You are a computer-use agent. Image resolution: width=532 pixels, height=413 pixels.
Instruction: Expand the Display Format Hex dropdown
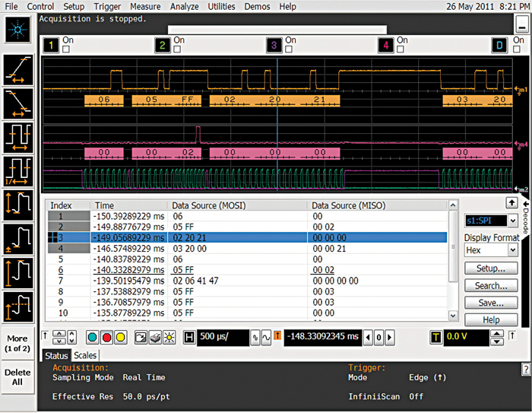tap(512, 249)
